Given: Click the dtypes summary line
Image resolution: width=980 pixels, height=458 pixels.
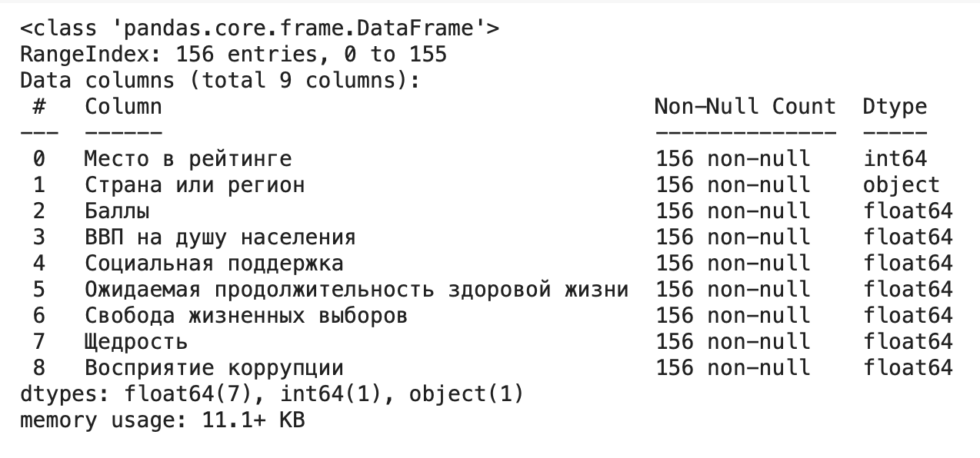Looking at the screenshot, I should pyautogui.click(x=272, y=394).
